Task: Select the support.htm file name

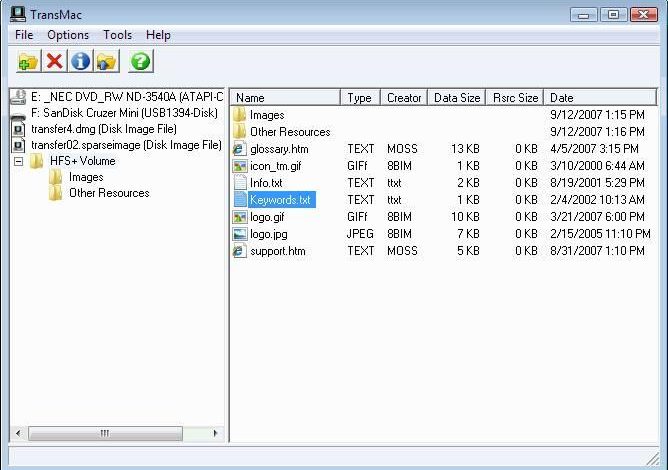Action: coord(278,251)
